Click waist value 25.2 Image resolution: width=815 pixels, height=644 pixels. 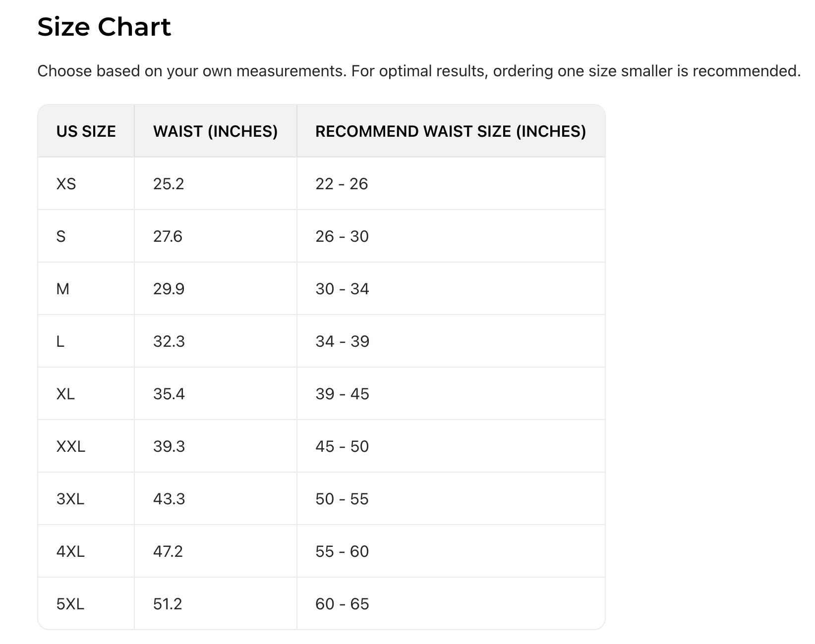coord(169,184)
